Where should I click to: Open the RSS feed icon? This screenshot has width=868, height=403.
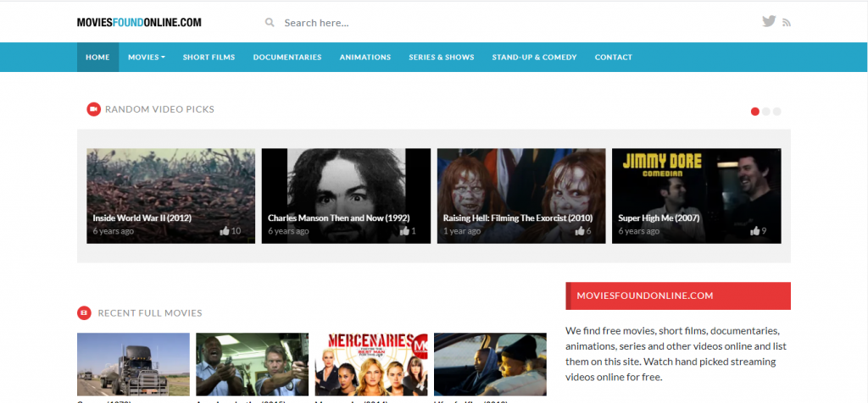click(x=786, y=23)
